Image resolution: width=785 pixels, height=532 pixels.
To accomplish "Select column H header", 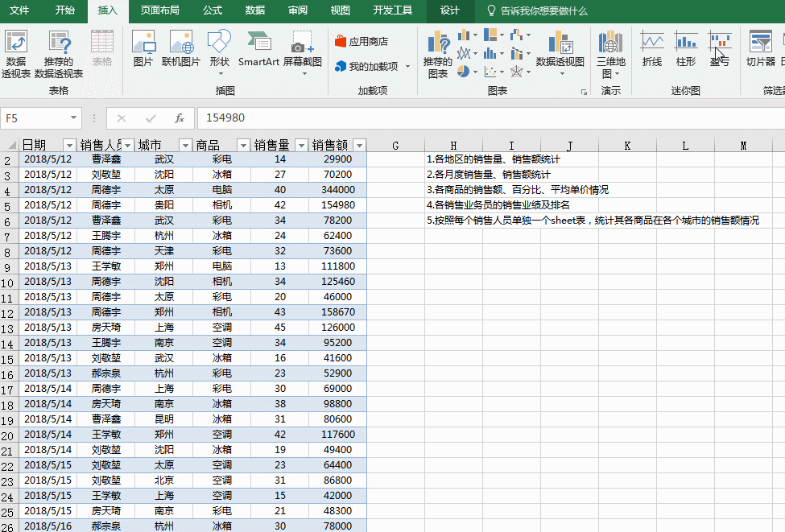I will (x=453, y=146).
